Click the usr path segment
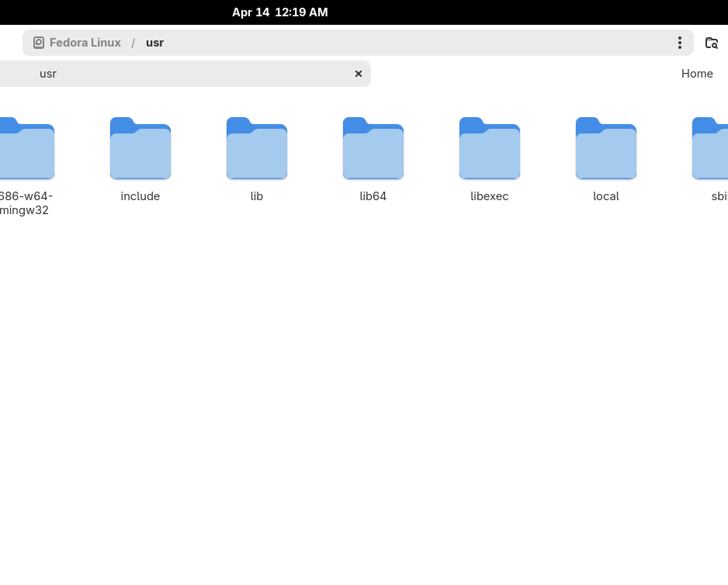Viewport: 728px width, 585px height. pos(154,43)
